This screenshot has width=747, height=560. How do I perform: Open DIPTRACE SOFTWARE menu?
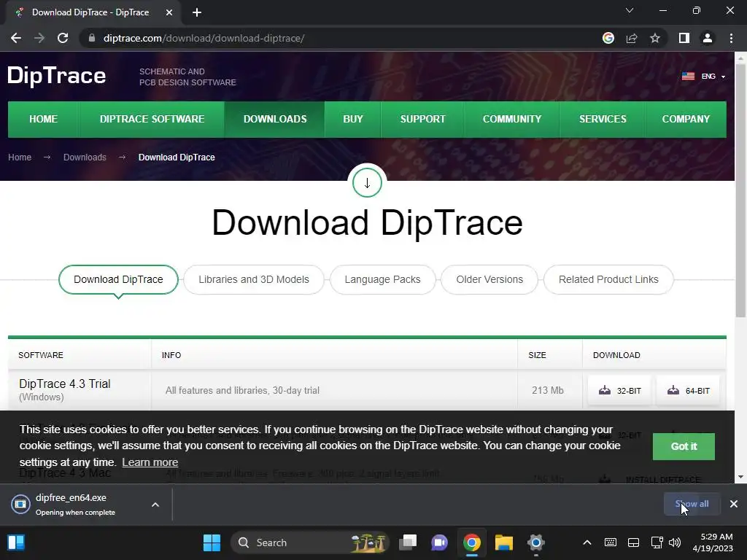[x=152, y=119]
